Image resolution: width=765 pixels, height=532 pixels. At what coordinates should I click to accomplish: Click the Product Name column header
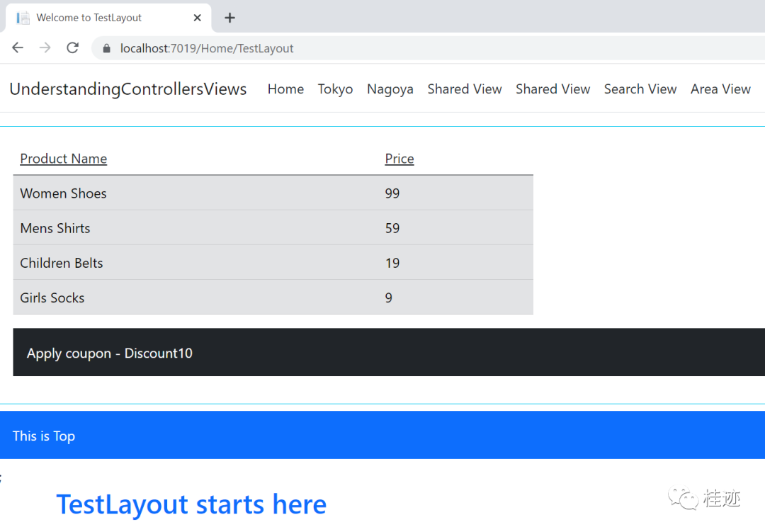[64, 159]
